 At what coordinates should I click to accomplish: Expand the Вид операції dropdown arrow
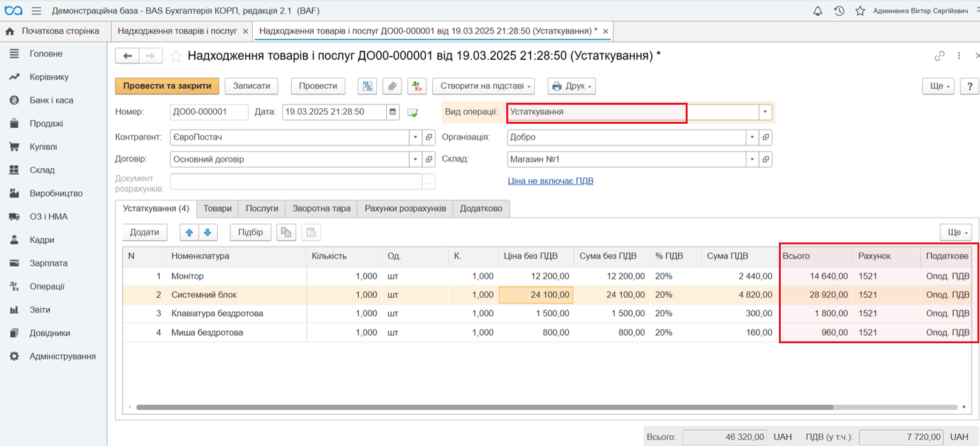tap(765, 112)
